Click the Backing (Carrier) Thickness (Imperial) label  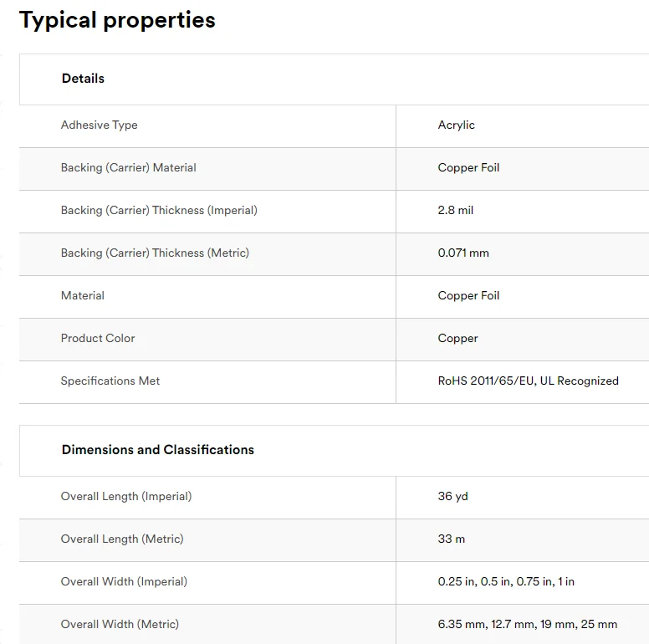159,211
